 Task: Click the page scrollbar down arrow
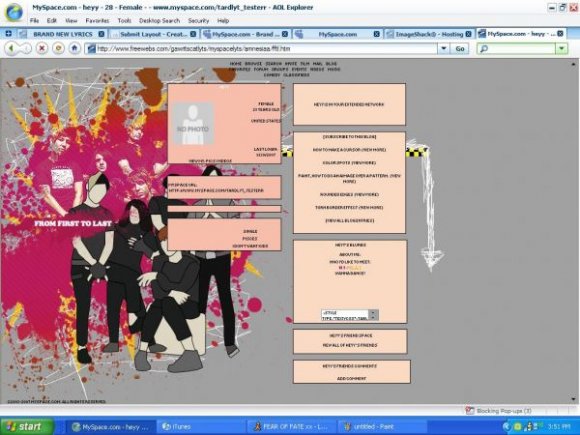pyautogui.click(x=573, y=399)
